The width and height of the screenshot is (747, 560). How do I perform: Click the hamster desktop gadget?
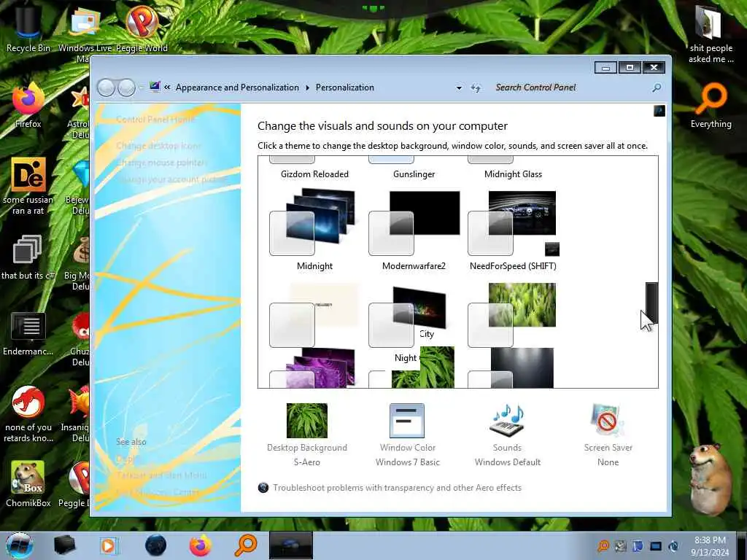pyautogui.click(x=710, y=478)
